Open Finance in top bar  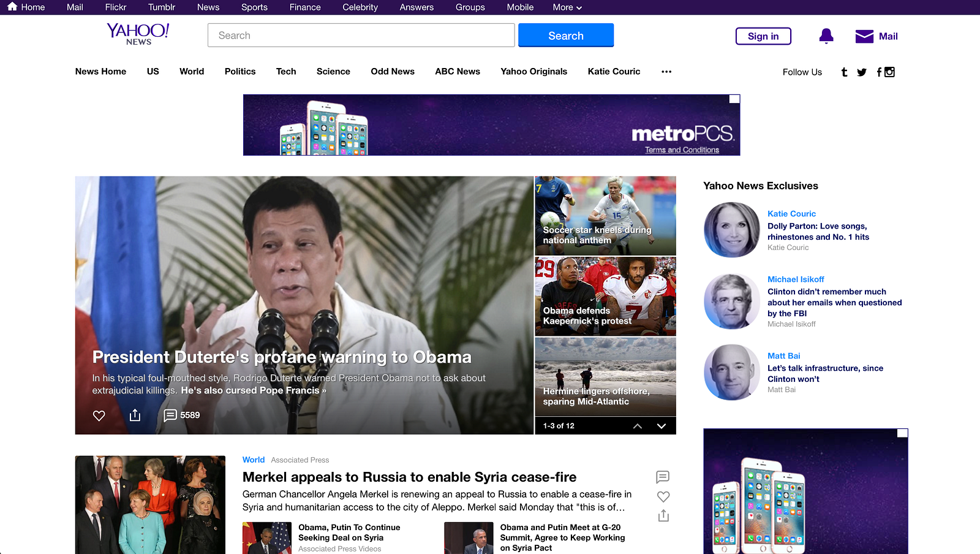[x=305, y=7]
